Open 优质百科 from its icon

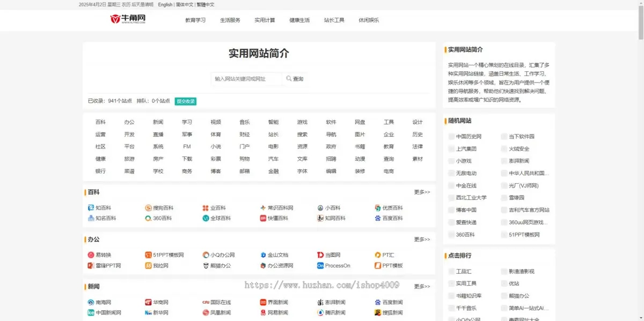coord(378,208)
